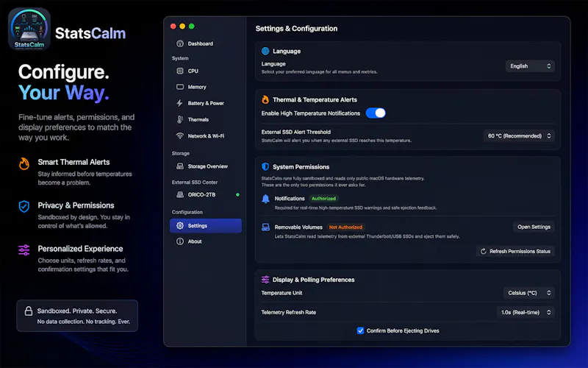Minimize the window with yellow button
The height and width of the screenshot is (368, 588).
click(182, 26)
